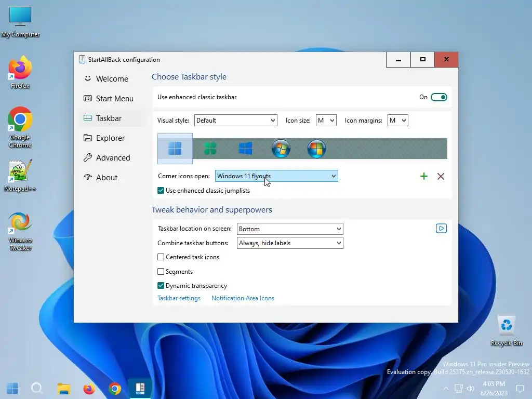
Task: Uncheck Use enhanced classic jumplists
Action: tap(161, 191)
